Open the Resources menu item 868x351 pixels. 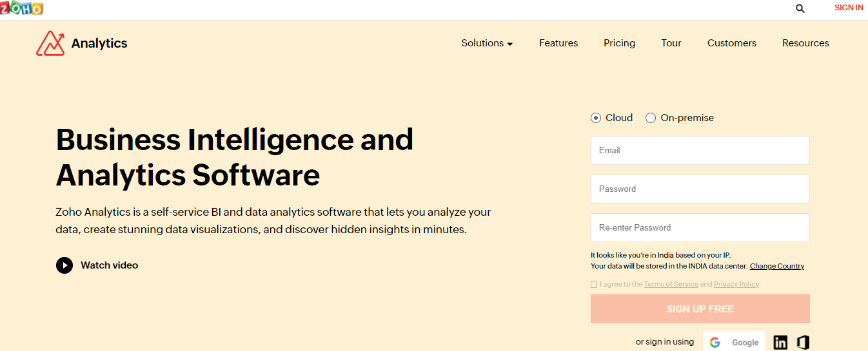point(805,43)
